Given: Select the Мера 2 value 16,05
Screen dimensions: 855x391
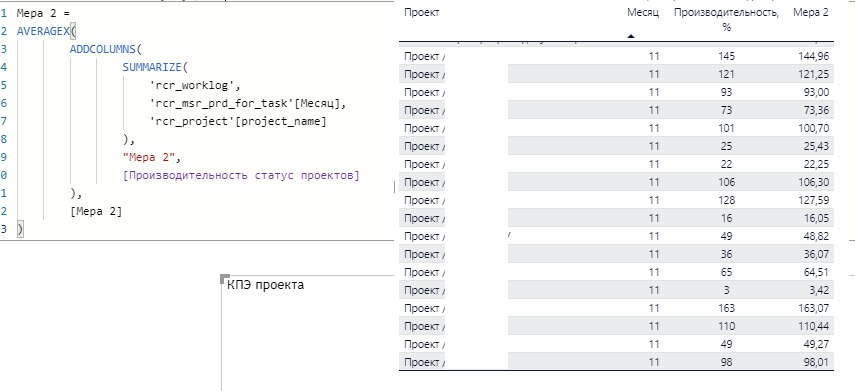Looking at the screenshot, I should tap(817, 218).
